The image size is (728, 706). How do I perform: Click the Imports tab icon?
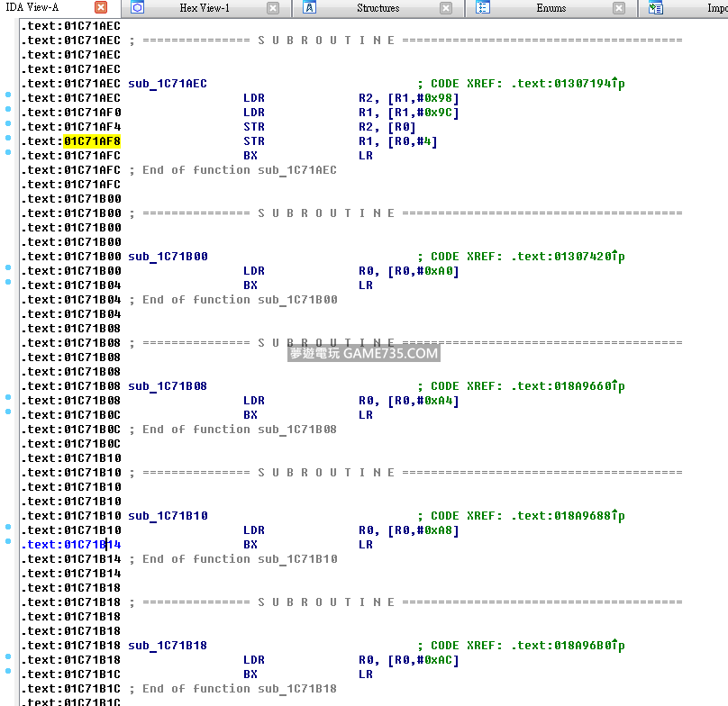pyautogui.click(x=656, y=8)
